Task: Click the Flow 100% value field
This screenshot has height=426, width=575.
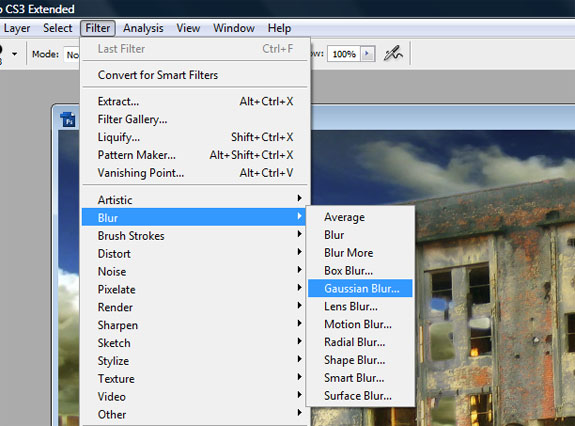Action: (344, 54)
